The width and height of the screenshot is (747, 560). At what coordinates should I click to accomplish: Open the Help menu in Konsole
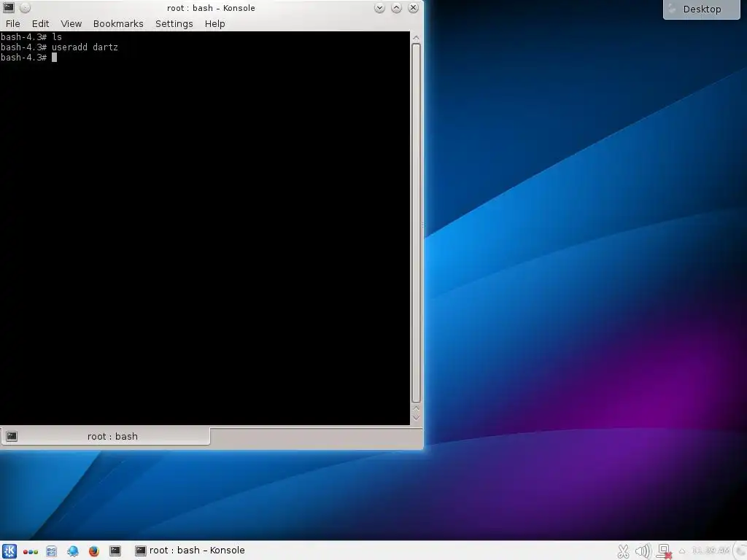(215, 24)
